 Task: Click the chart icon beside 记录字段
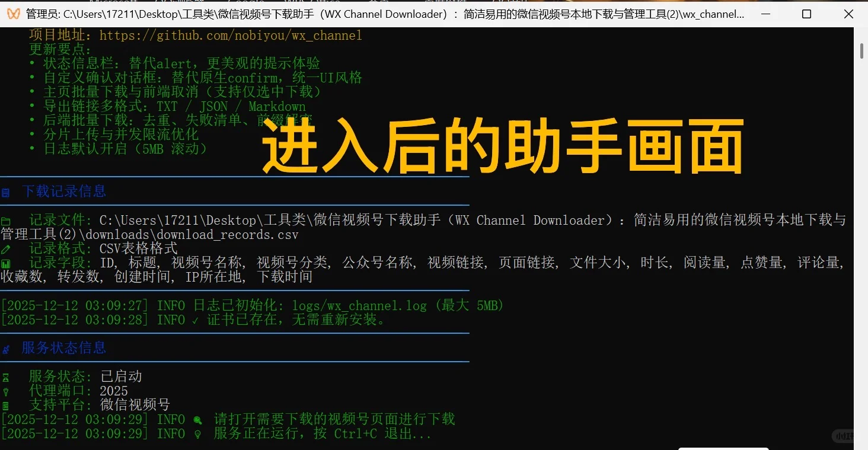coord(5,263)
